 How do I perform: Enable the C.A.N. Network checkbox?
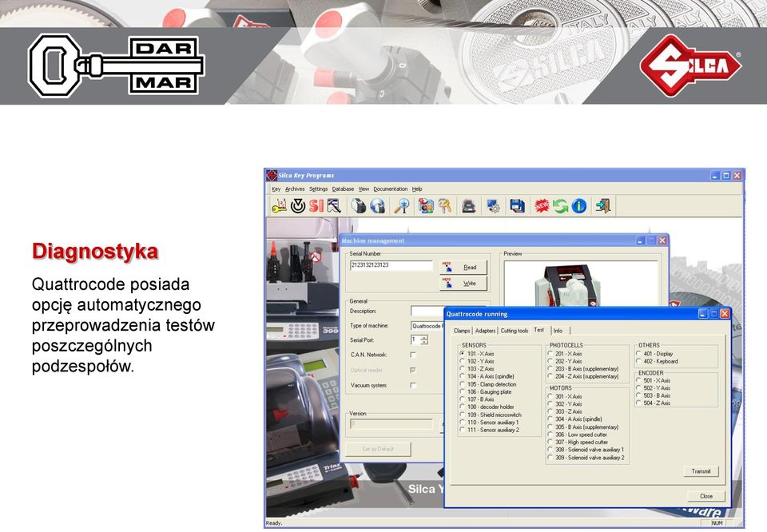click(413, 355)
